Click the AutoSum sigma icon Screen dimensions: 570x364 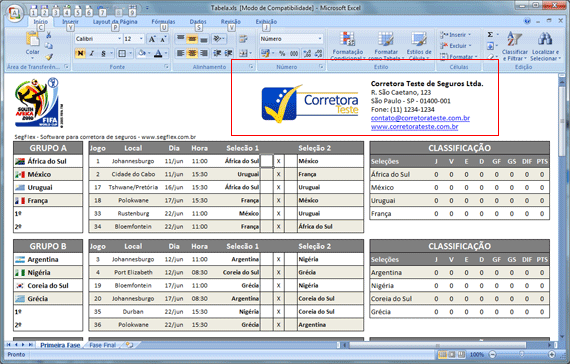pyautogui.click(x=490, y=35)
